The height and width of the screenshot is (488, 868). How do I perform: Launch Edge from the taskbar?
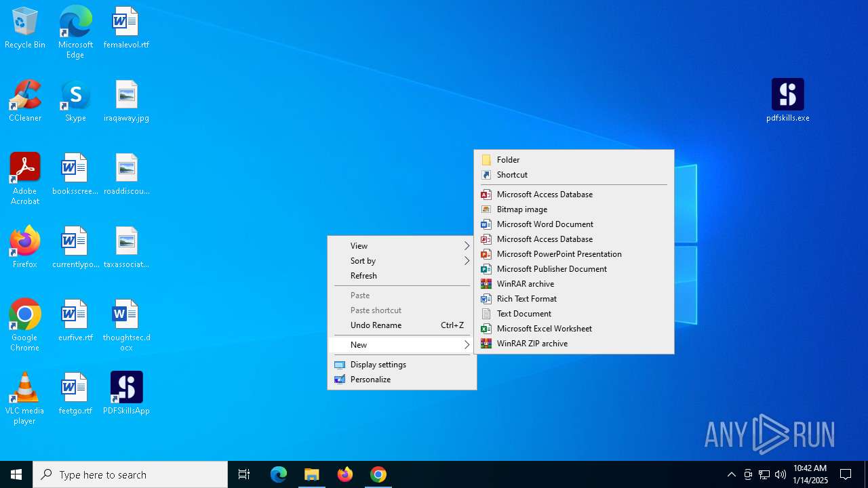(x=279, y=474)
